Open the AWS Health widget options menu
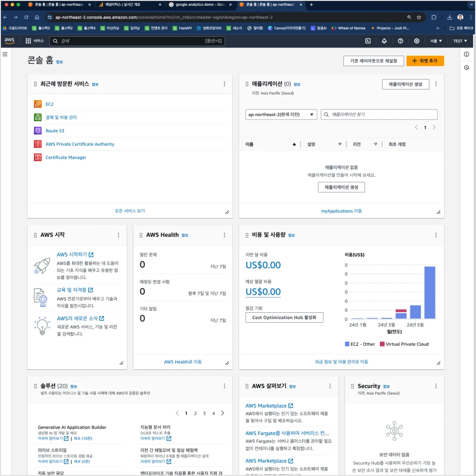Image resolution: width=476 pixels, height=476 pixels. click(x=224, y=235)
